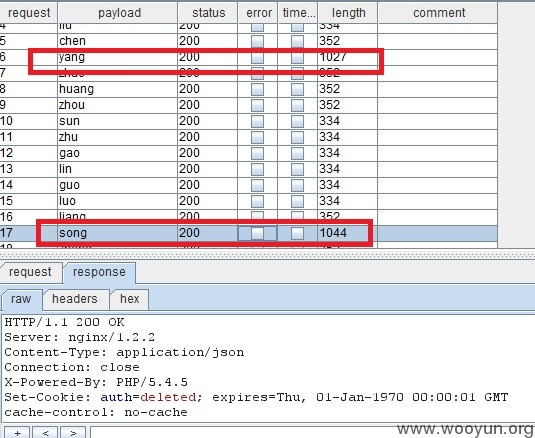
Task: Click the plus button below the response
Action: tap(17, 433)
